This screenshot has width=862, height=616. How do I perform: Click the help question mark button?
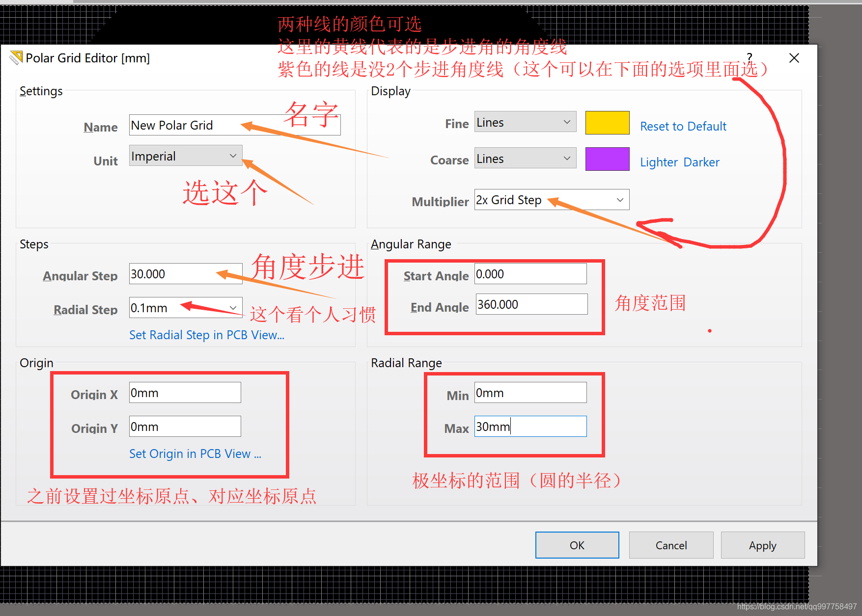(x=749, y=57)
